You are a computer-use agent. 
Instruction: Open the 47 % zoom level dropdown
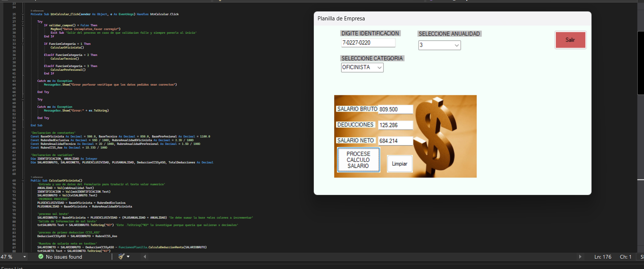coord(24,257)
